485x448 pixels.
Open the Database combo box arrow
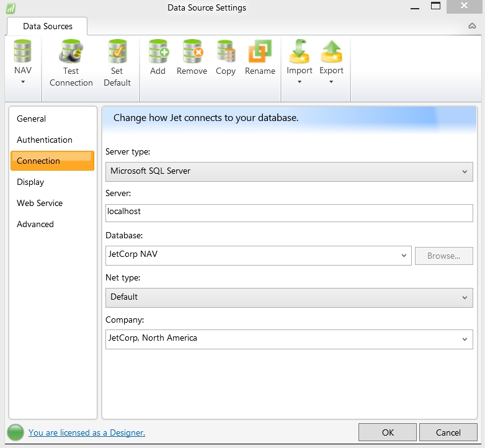[x=404, y=256]
